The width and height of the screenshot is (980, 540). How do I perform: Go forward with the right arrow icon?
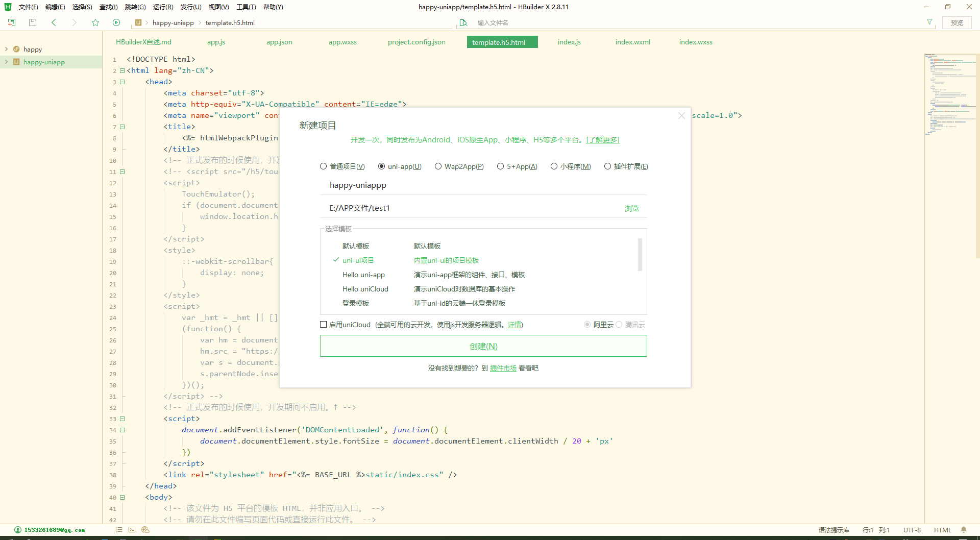[x=75, y=22]
